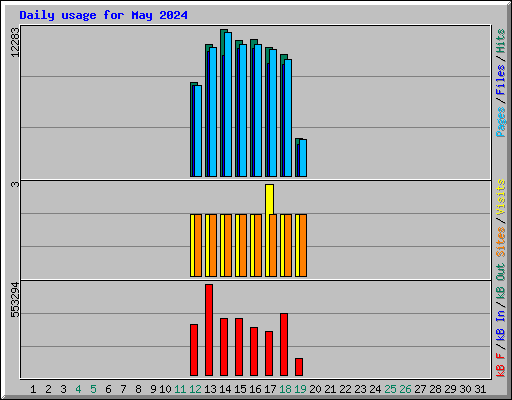512x400 pixels.
Task: Click the tall yellow visits bar for day 17
Action: (x=270, y=199)
